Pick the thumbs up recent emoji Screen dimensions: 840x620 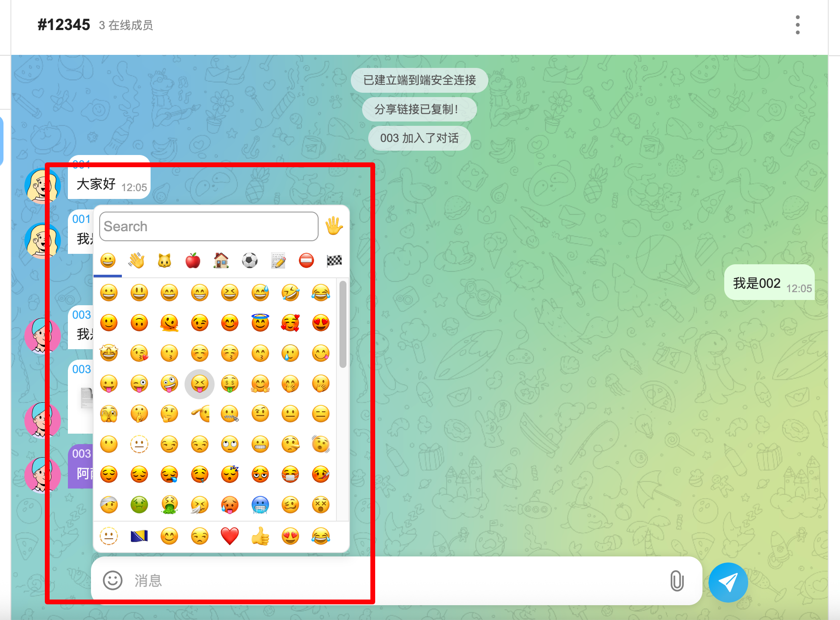[x=260, y=536]
